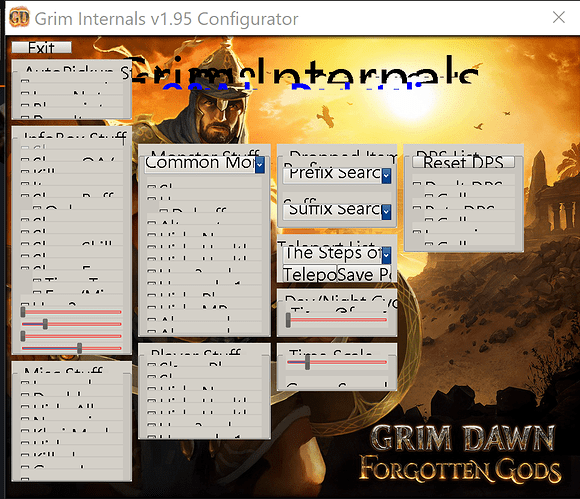The height and width of the screenshot is (499, 580).
Task: Expand the Prefix Search dropdown
Action: [337, 175]
